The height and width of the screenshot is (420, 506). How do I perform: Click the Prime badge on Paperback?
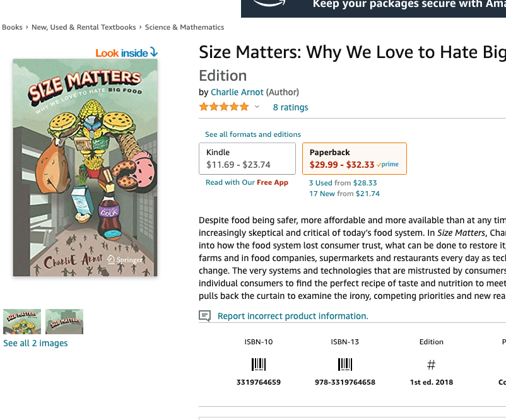click(388, 165)
